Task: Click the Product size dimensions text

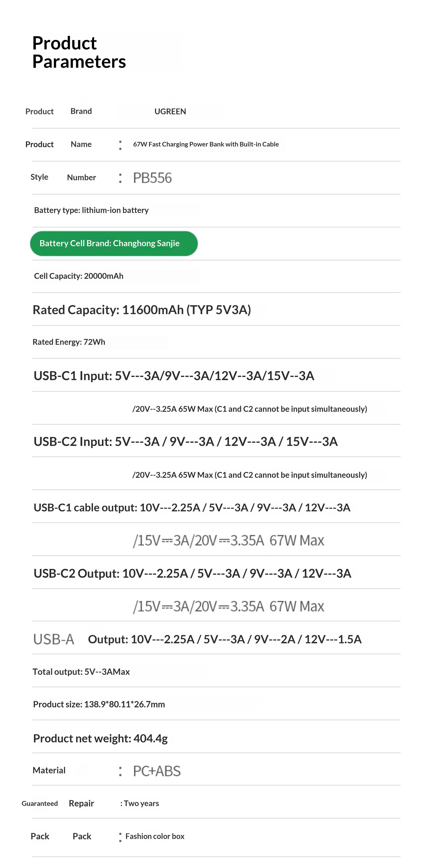Action: point(99,704)
